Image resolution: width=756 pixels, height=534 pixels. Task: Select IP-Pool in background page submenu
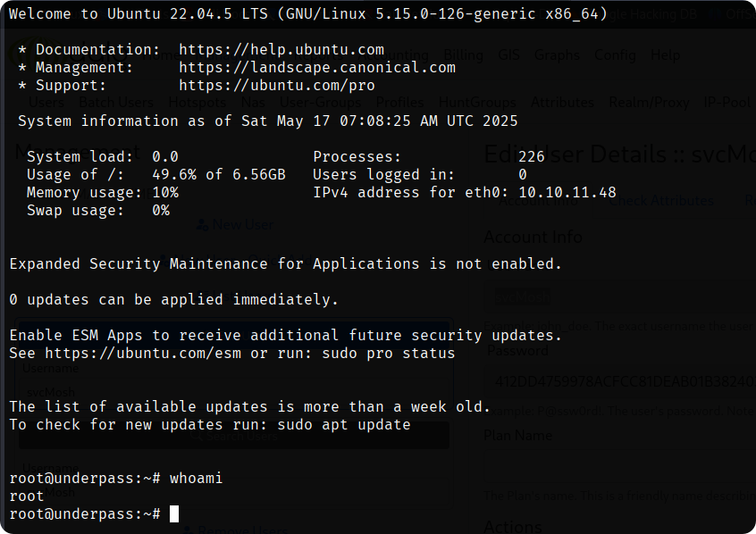pyautogui.click(x=727, y=102)
